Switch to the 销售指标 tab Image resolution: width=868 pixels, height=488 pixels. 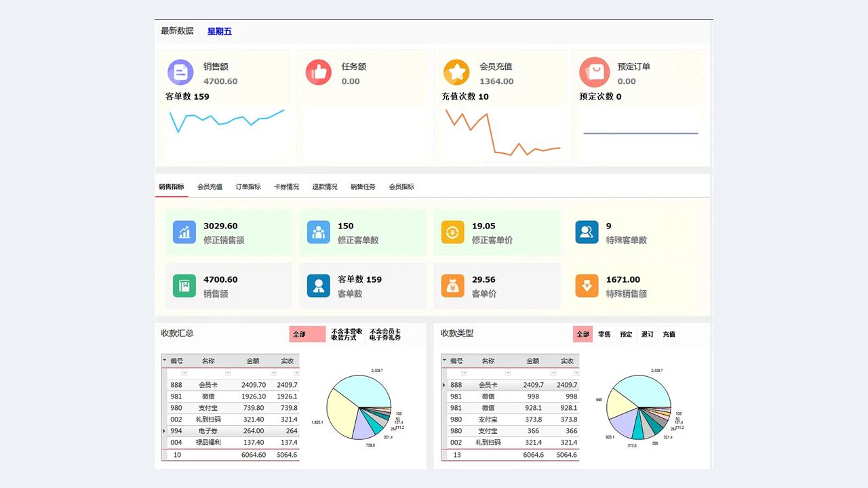(172, 186)
